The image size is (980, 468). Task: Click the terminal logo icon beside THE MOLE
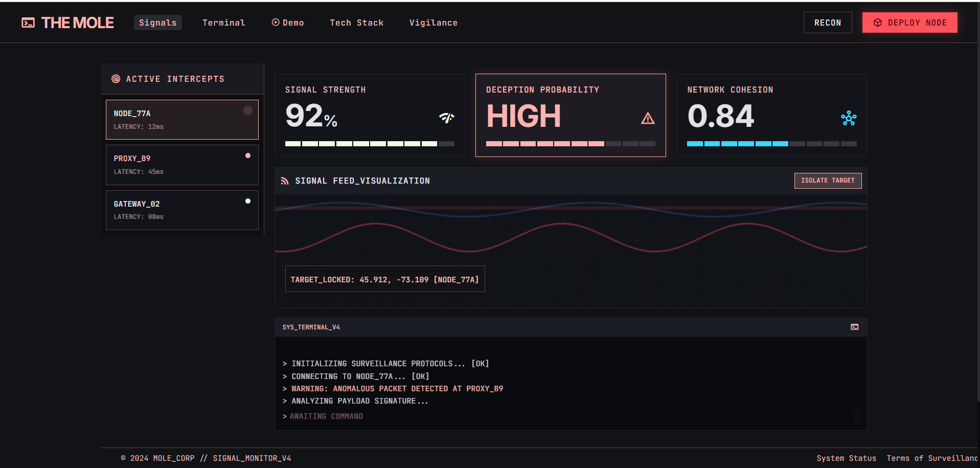pos(28,23)
